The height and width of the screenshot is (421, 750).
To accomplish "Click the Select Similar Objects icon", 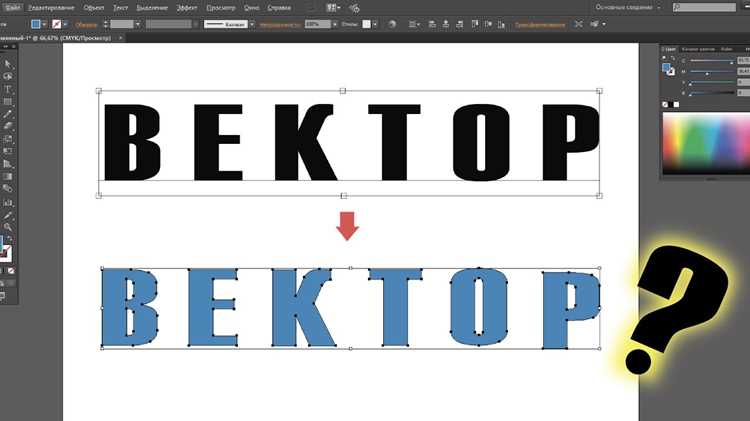I will point(594,24).
